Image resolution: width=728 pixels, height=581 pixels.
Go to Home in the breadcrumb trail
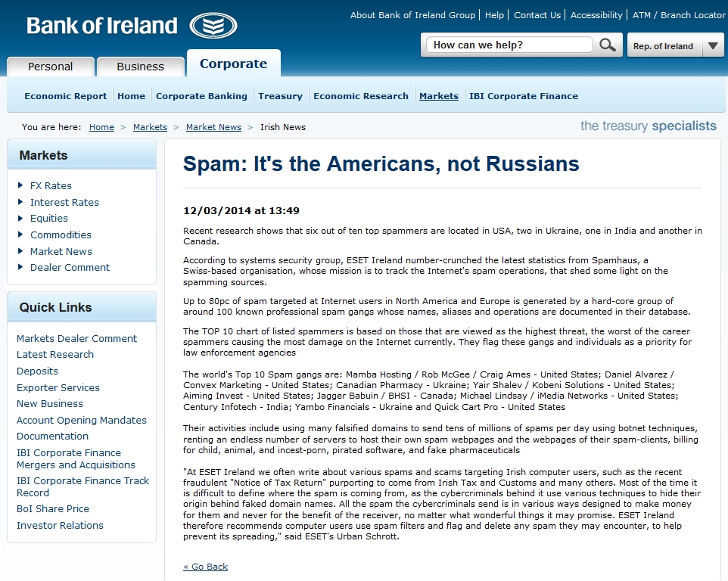click(x=101, y=127)
